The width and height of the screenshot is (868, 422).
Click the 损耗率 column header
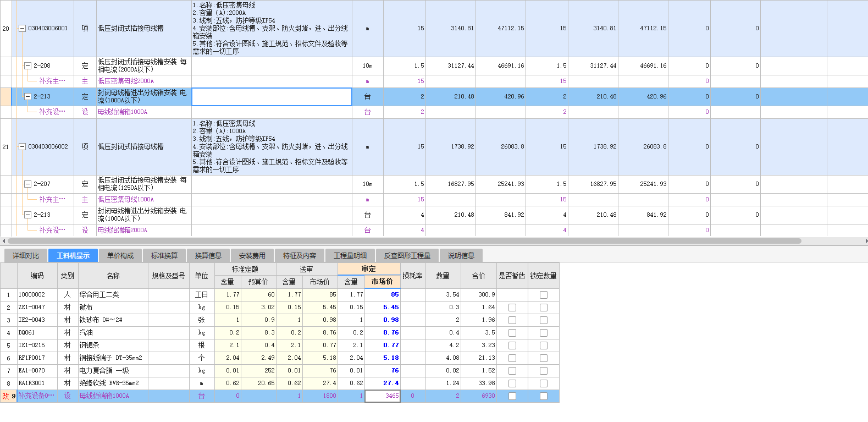(x=412, y=276)
